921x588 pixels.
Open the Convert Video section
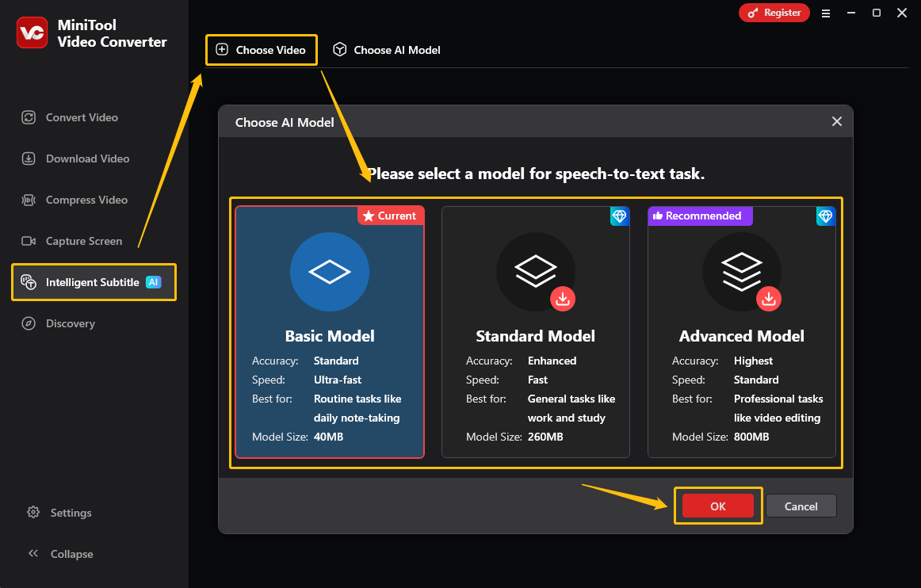tap(80, 117)
